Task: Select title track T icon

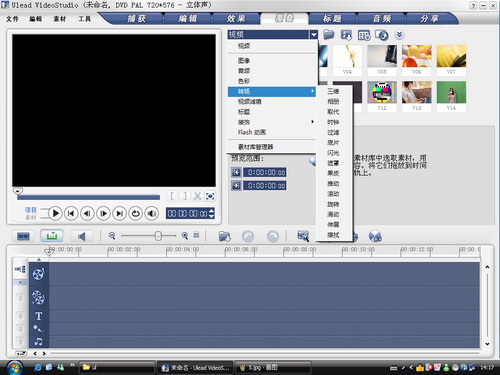Action: [x=39, y=316]
